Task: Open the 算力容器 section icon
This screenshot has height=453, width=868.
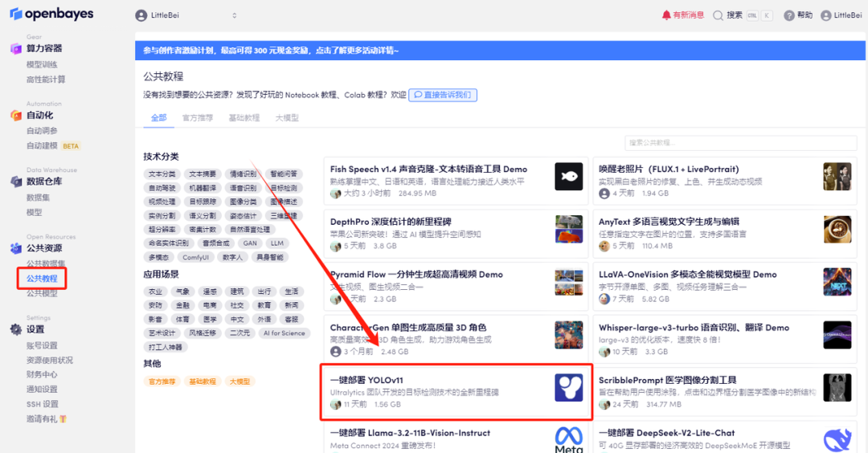Action: click(16, 49)
